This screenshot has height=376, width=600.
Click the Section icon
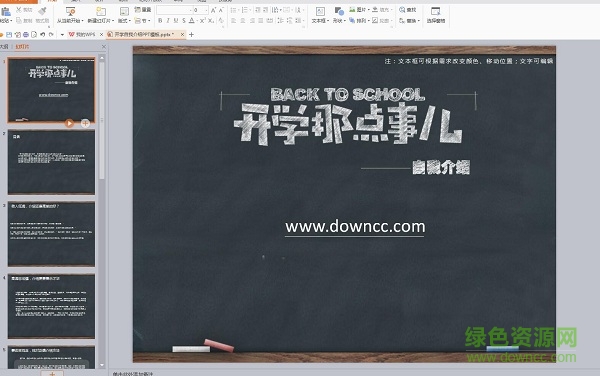click(138, 21)
